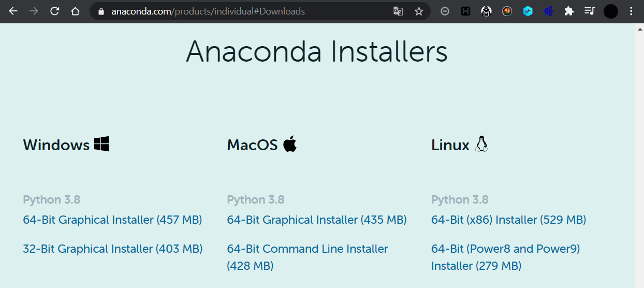Open the cyan hexagon extension
644x288 pixels.
(x=528, y=11)
